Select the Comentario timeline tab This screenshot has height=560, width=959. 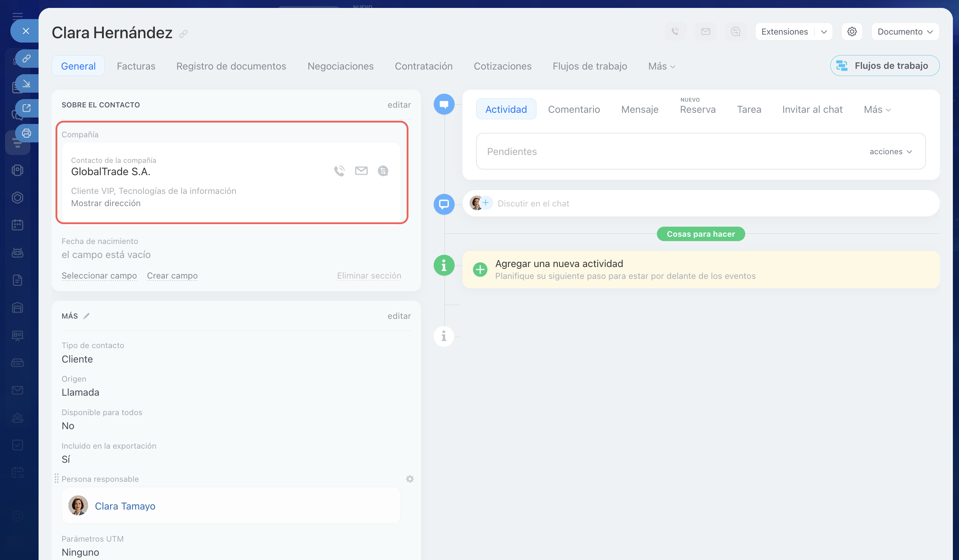pyautogui.click(x=574, y=110)
